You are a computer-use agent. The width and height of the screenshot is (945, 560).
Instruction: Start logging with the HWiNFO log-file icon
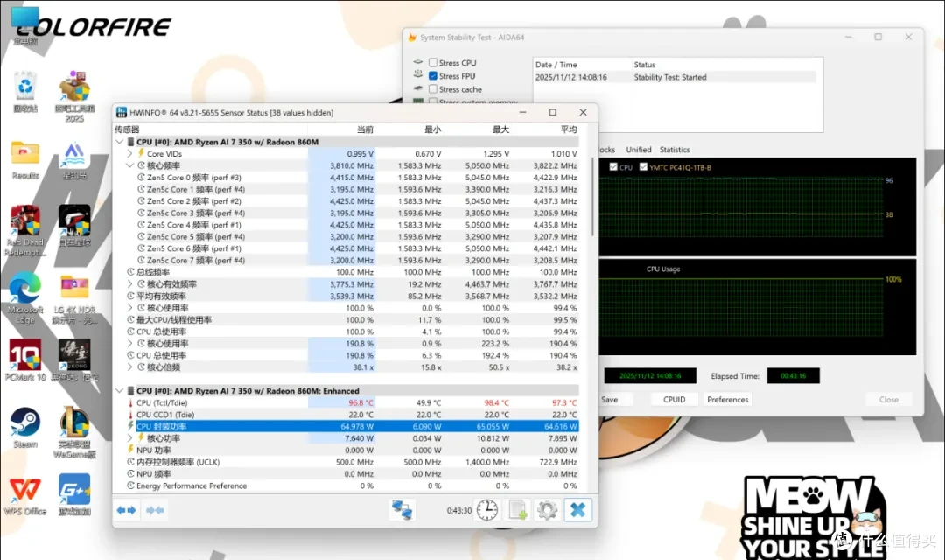click(518, 510)
